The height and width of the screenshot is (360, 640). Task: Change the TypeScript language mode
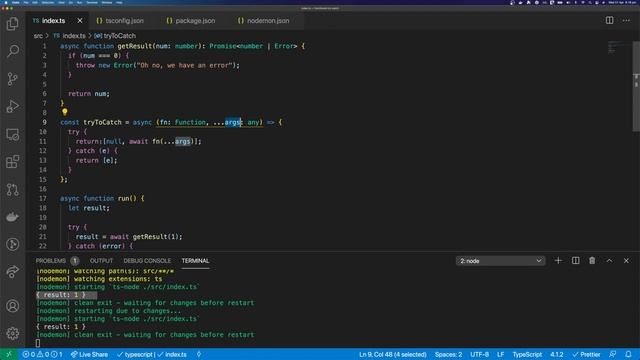click(527, 354)
